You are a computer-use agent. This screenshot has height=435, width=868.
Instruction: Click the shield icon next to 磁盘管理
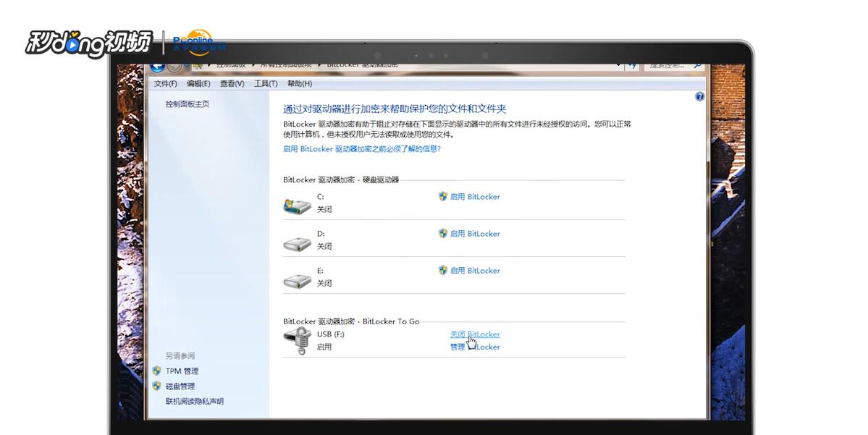156,386
